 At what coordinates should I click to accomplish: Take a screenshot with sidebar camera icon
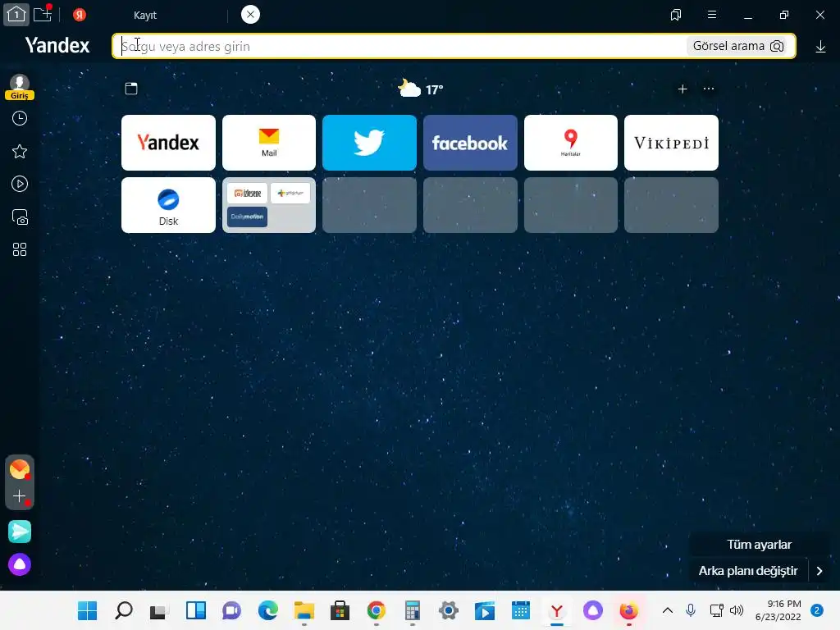pyautogui.click(x=20, y=217)
